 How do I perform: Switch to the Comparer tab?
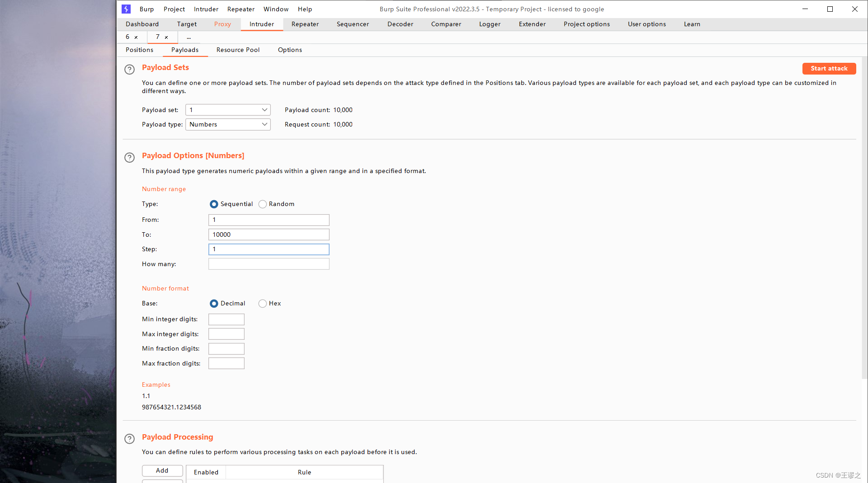coord(446,24)
